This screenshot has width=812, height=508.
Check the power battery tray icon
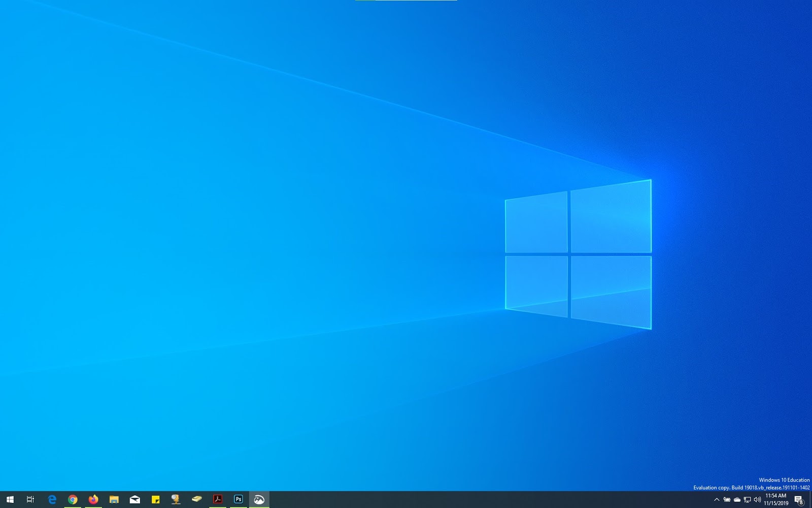point(727,499)
